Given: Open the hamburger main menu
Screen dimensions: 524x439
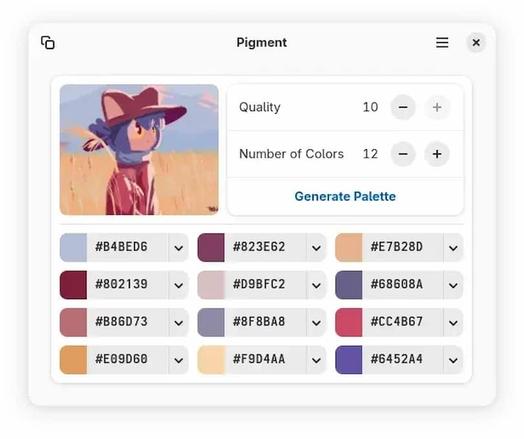Looking at the screenshot, I should click(442, 42).
